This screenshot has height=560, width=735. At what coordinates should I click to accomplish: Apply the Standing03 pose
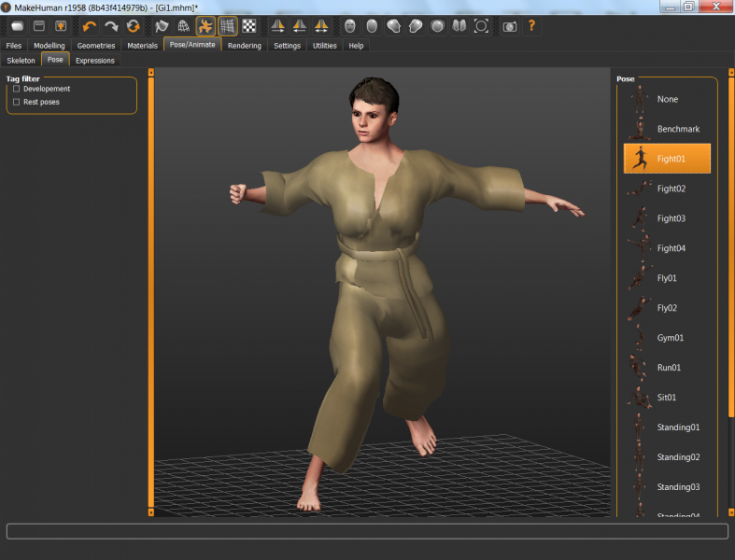[667, 487]
